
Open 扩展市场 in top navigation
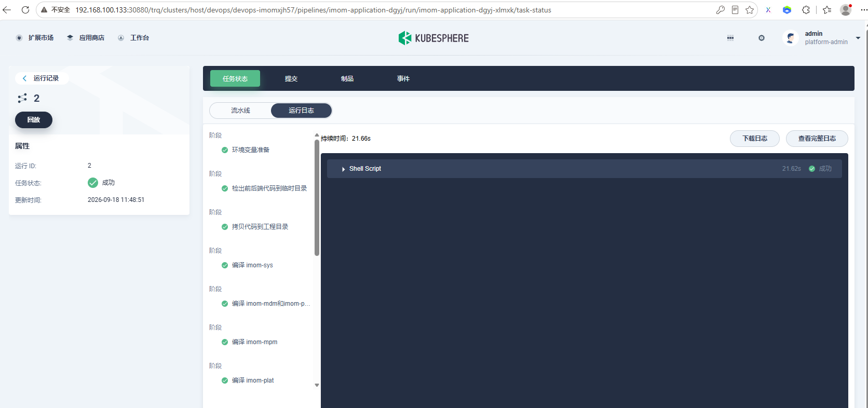point(35,38)
